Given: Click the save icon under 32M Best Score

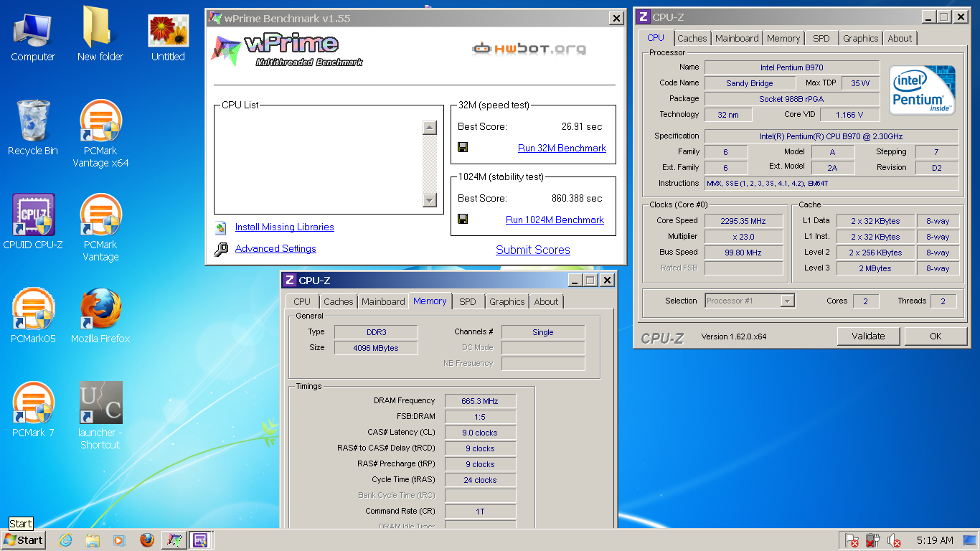Looking at the screenshot, I should click(463, 148).
